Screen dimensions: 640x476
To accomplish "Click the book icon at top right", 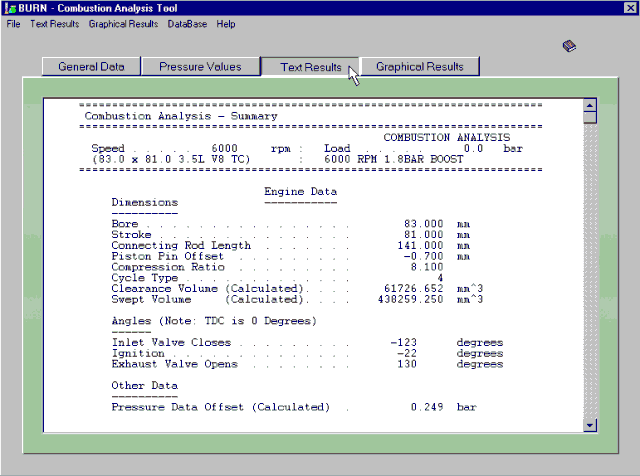I will pos(569,46).
